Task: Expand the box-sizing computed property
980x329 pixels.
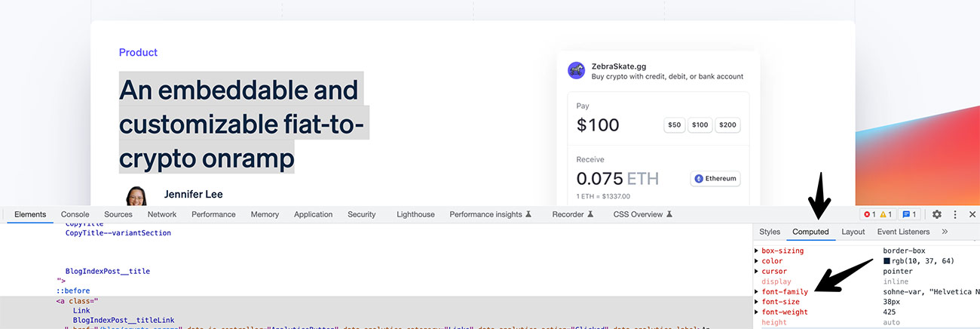Action: pos(757,251)
